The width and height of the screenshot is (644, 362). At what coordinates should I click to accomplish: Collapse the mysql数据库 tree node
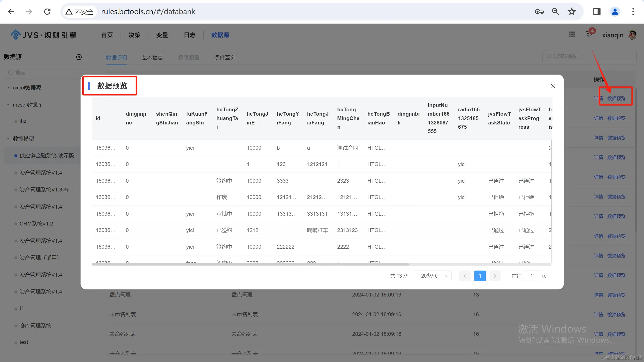[x=8, y=105]
